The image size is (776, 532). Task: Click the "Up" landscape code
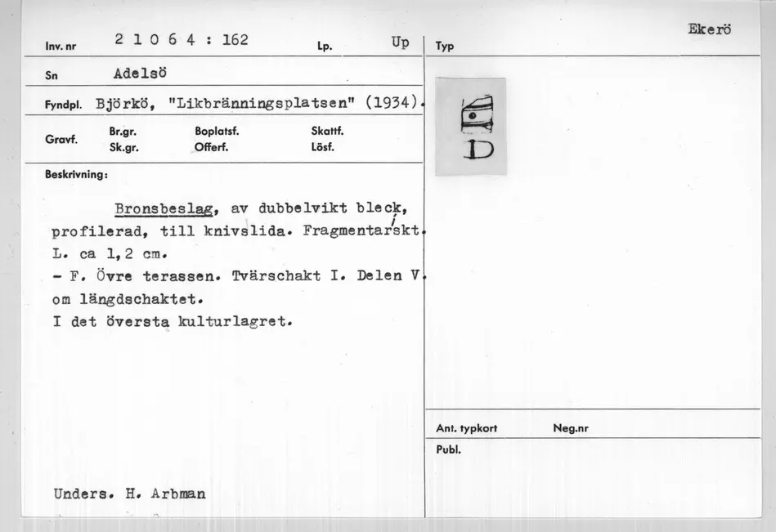click(400, 42)
